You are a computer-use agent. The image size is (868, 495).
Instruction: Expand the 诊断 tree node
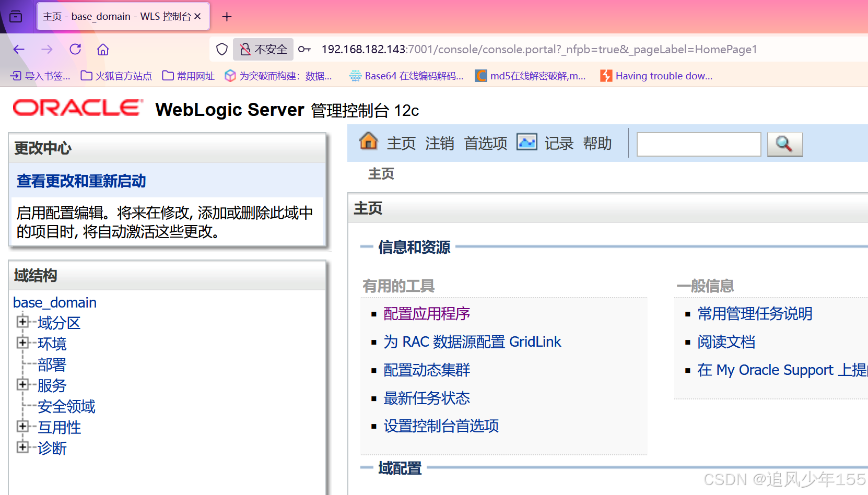point(22,447)
